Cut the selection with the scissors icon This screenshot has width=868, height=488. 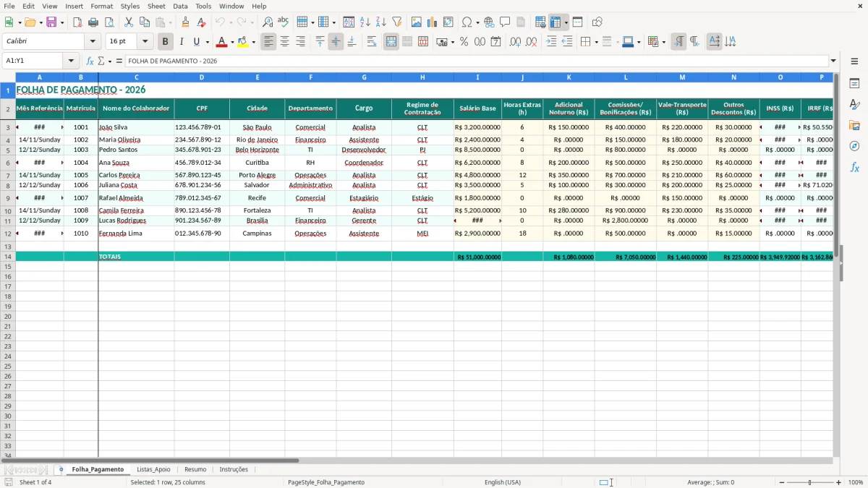[x=129, y=22]
